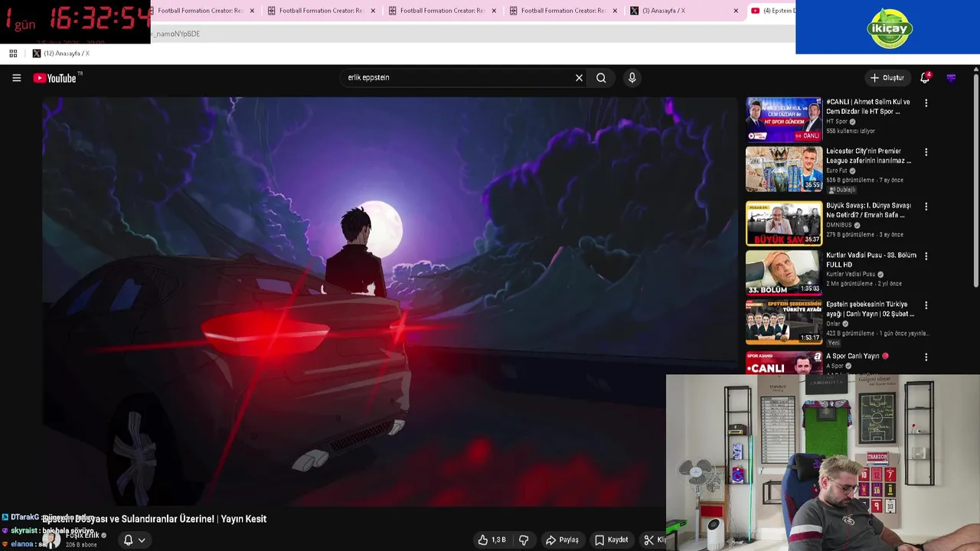The width and height of the screenshot is (980, 551).
Task: Click the ikiçay logo overlay
Action: click(889, 28)
